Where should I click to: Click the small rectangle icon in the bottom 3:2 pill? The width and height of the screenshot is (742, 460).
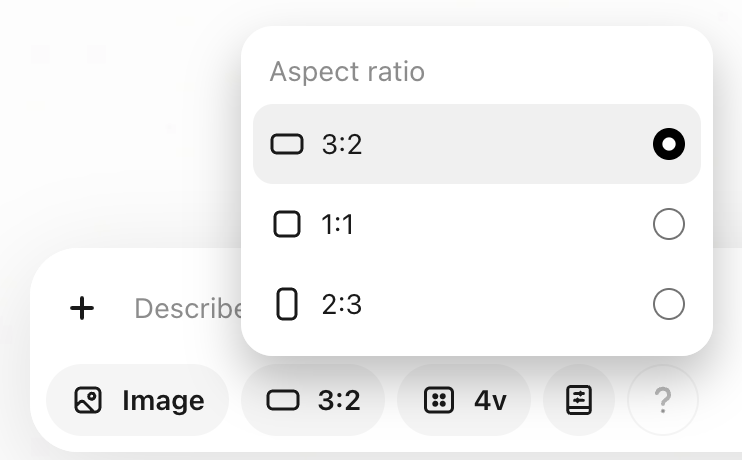tap(282, 401)
